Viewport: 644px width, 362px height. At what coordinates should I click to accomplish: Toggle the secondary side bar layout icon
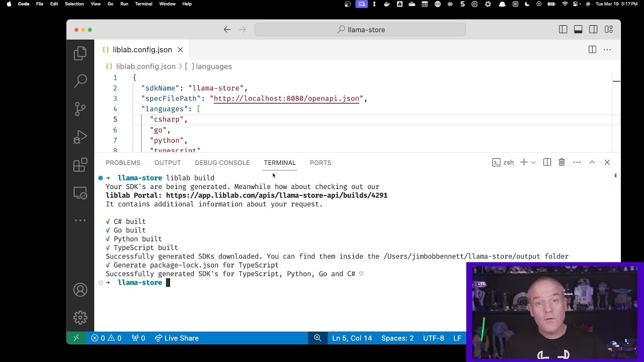pos(593,30)
